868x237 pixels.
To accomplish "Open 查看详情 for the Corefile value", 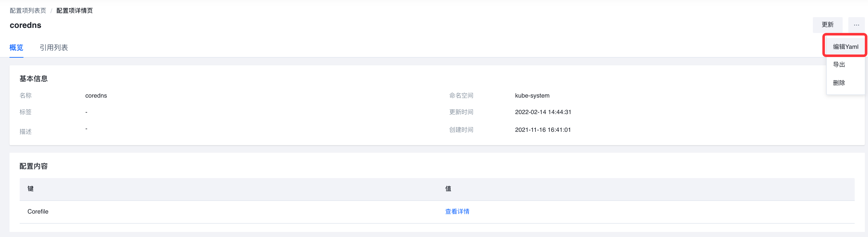I will [x=457, y=211].
